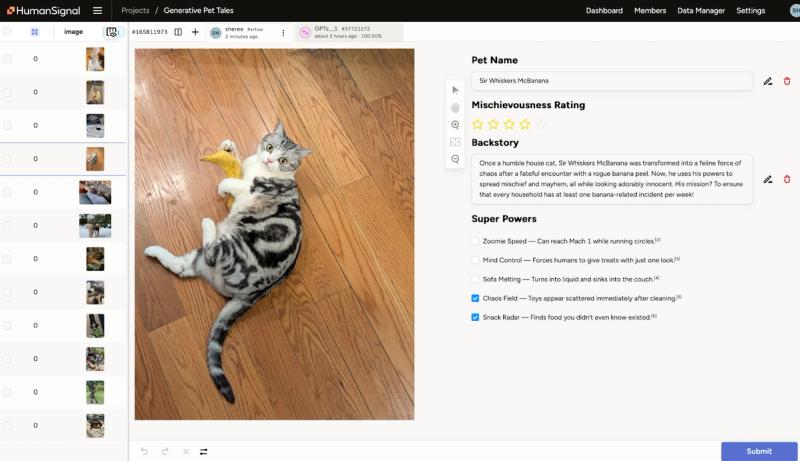Go to Projects breadcrumb
The width and height of the screenshot is (800, 461).
pos(135,10)
